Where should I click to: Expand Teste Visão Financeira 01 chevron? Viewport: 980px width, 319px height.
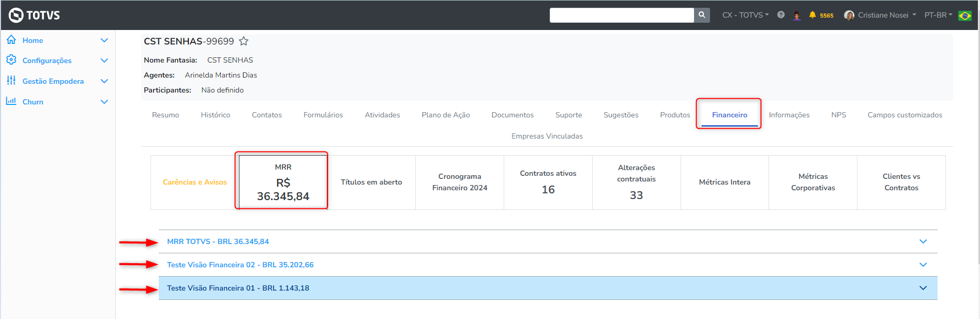coord(923,288)
